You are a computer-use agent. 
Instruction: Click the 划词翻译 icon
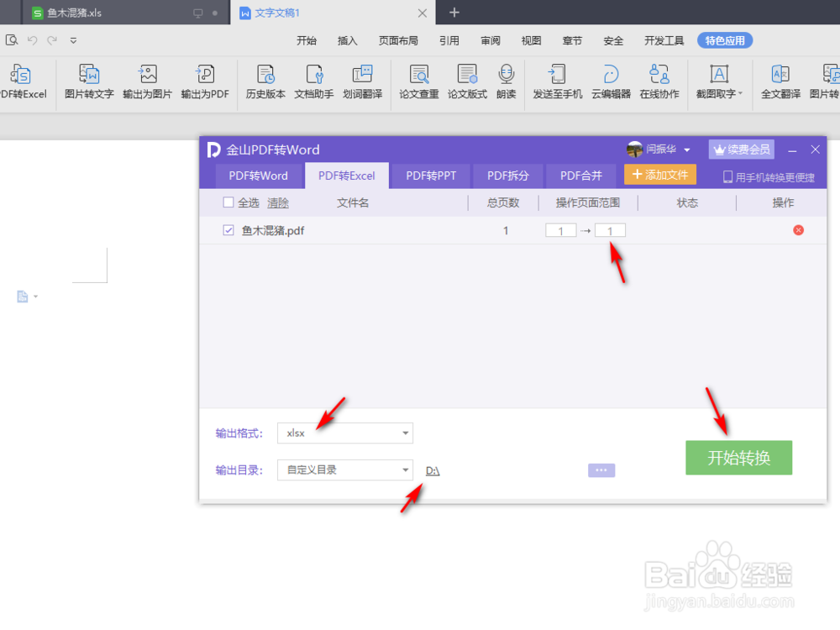click(x=363, y=81)
